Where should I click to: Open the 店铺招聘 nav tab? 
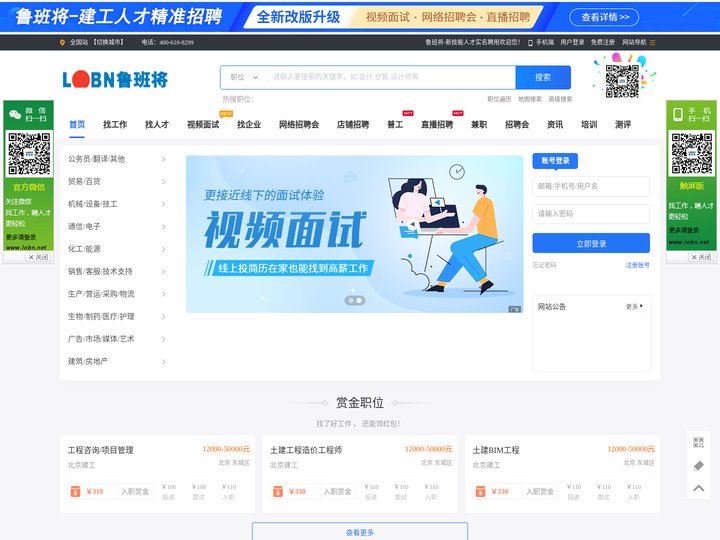click(353, 124)
